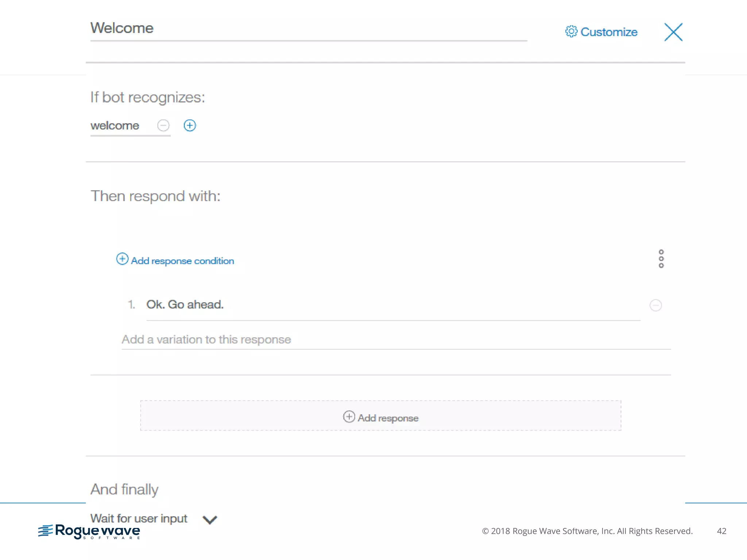The image size is (747, 560).
Task: Remove the welcome condition with minus icon
Action: (x=163, y=125)
